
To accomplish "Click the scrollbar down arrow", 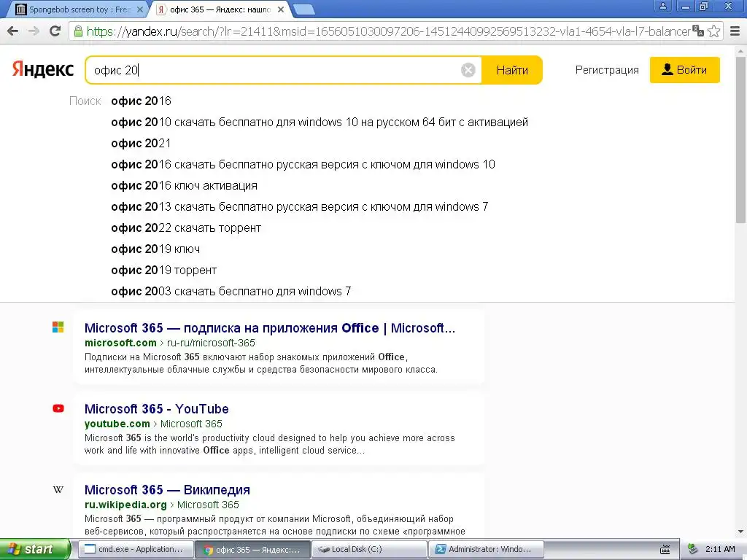I will (x=741, y=532).
